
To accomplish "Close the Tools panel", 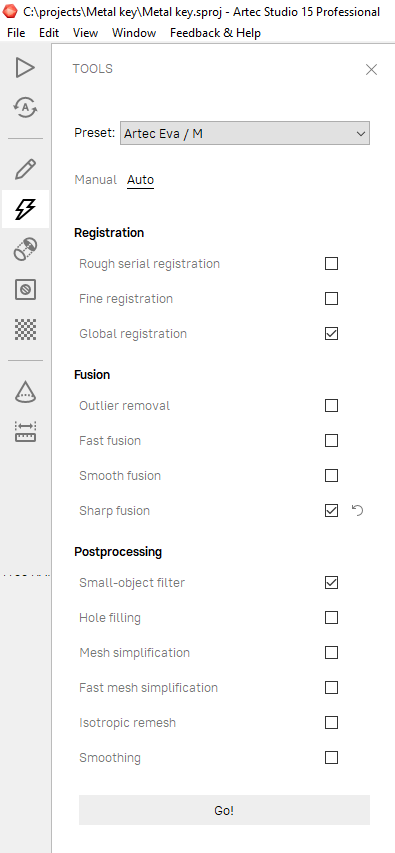I will tap(372, 70).
